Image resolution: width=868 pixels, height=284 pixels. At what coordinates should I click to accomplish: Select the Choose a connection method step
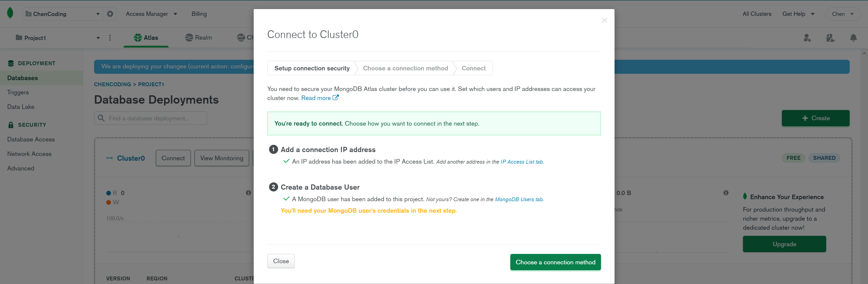(405, 69)
